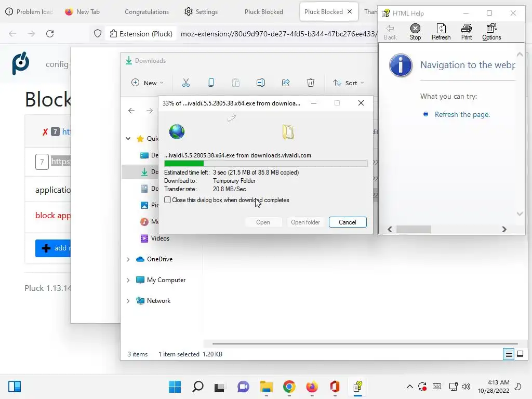Click the Share icon in Downloads toolbar
This screenshot has width=532, height=399.
click(286, 83)
